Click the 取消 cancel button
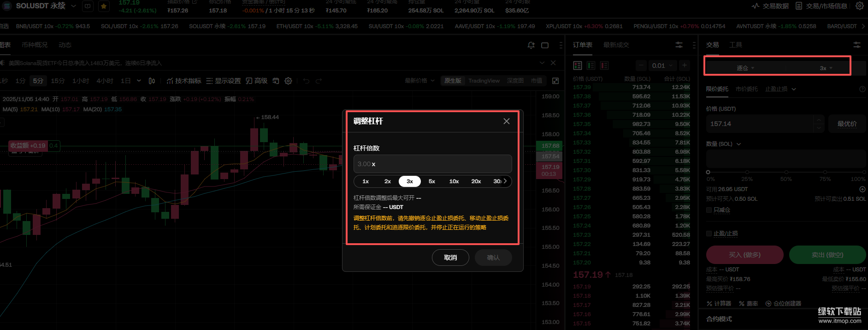This screenshot has width=868, height=330. (x=450, y=258)
